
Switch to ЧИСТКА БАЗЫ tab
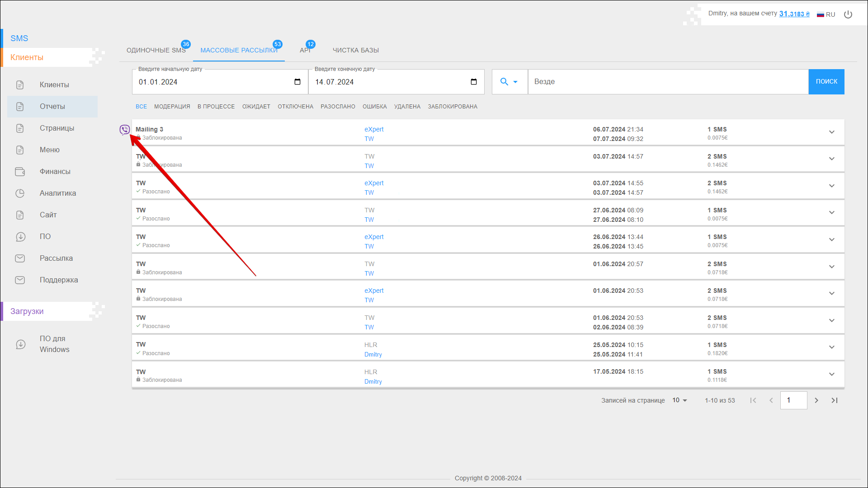[x=356, y=50]
